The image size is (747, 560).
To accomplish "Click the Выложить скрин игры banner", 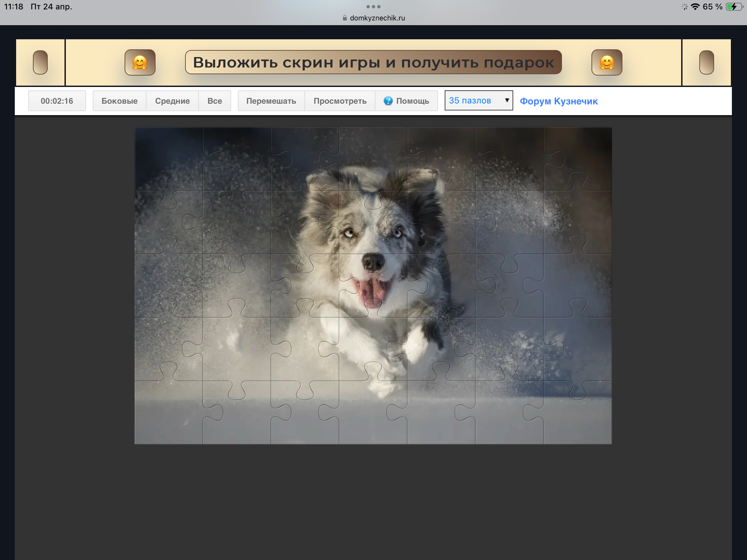I will click(x=373, y=62).
